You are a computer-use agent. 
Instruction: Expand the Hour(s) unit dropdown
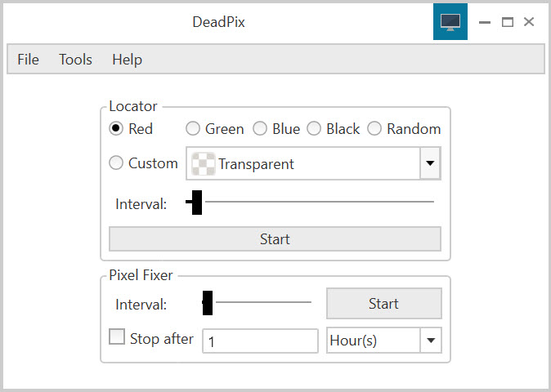coord(431,340)
